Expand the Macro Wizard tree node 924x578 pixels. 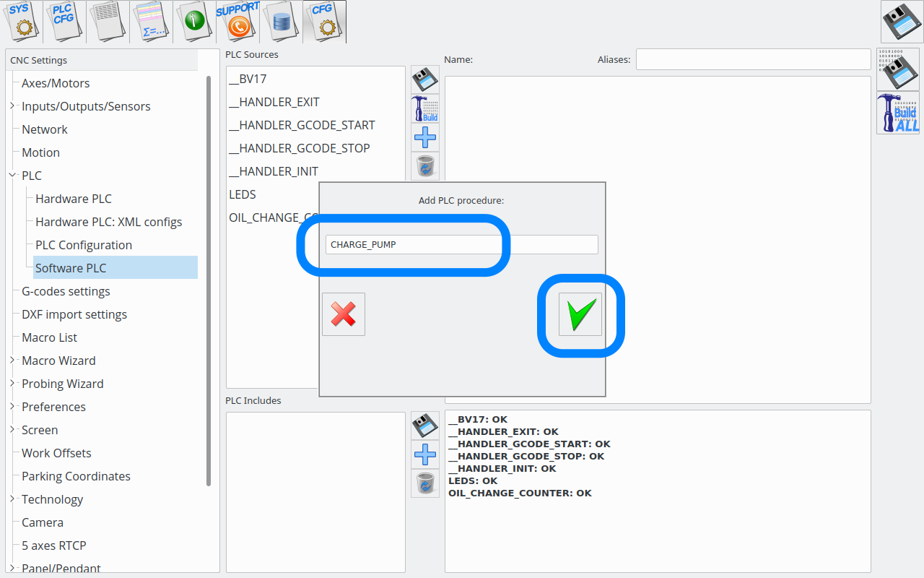point(12,361)
